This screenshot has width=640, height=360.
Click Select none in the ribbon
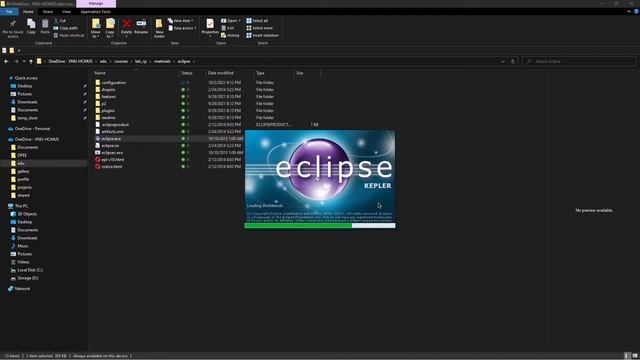tap(259, 28)
